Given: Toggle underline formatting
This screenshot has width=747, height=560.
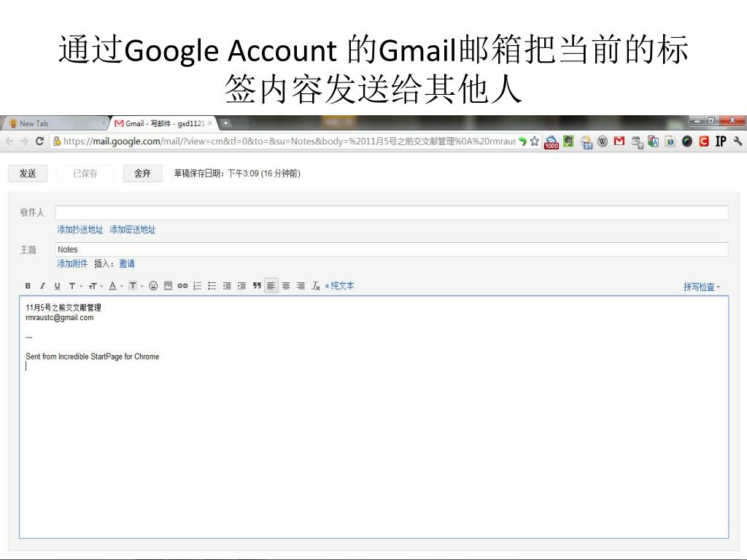Looking at the screenshot, I should click(x=57, y=286).
